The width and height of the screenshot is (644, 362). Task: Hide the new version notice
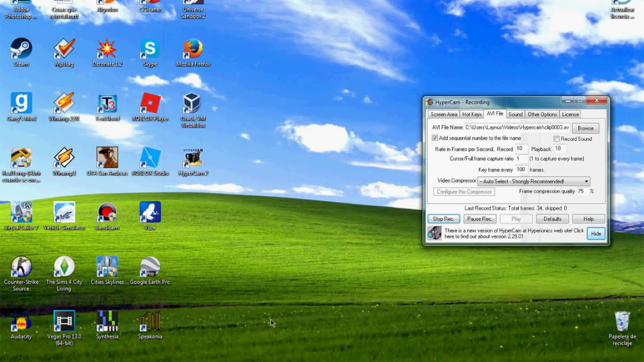(596, 234)
